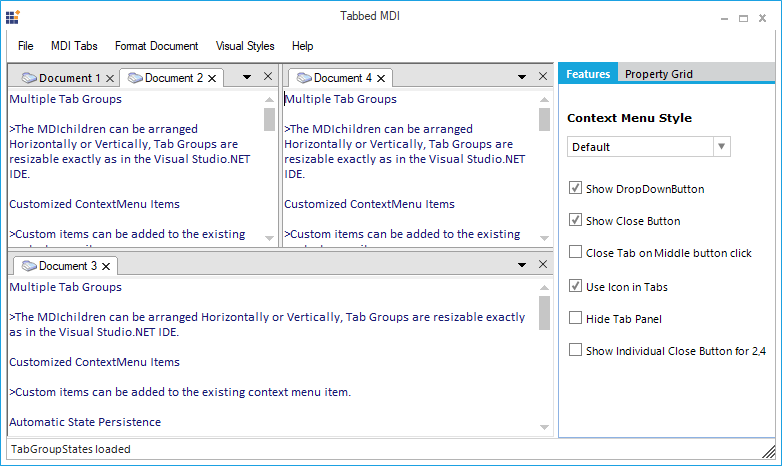
Task: Click the scrollbar thumb in the Document 3 pane
Action: (x=544, y=313)
